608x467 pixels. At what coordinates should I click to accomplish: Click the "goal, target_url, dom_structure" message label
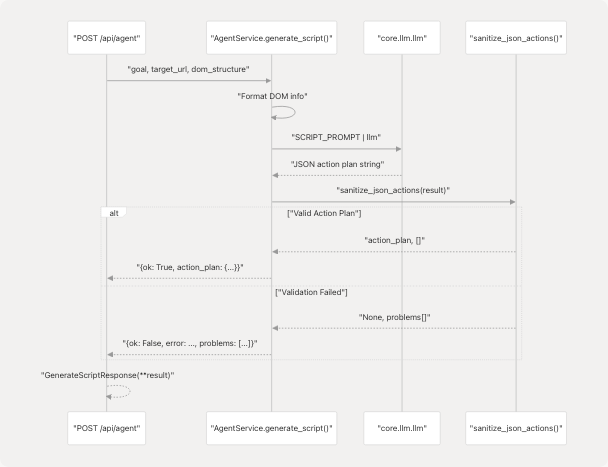point(188,69)
